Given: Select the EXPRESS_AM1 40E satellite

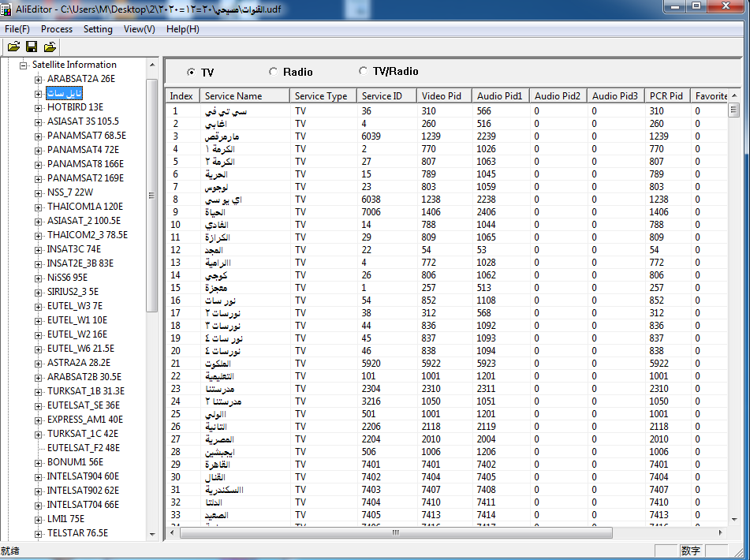Looking at the screenshot, I should (x=85, y=420).
